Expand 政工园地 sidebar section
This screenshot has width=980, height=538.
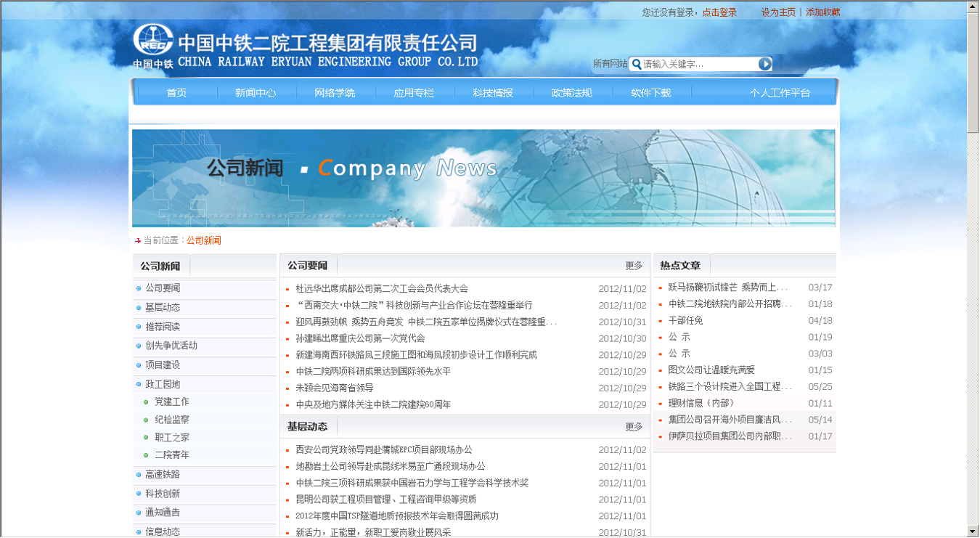tap(163, 384)
